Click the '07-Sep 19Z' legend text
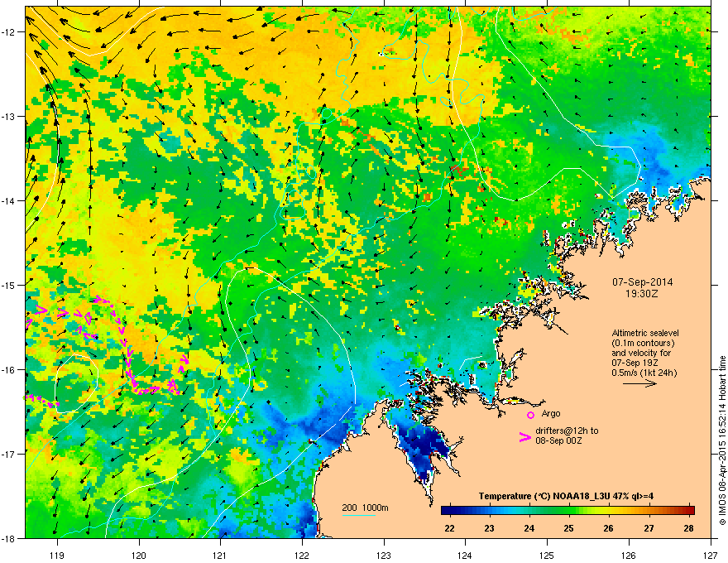 pyautogui.click(x=635, y=363)
